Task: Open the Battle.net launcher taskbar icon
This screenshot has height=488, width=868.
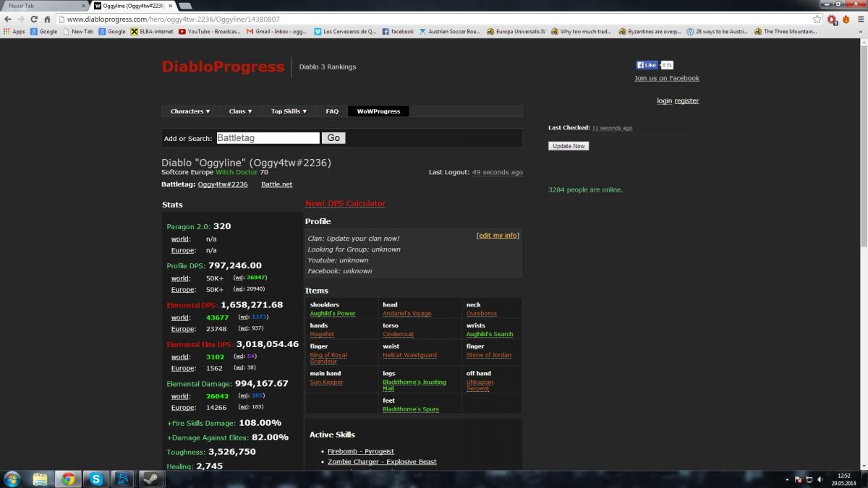Action: 123,479
